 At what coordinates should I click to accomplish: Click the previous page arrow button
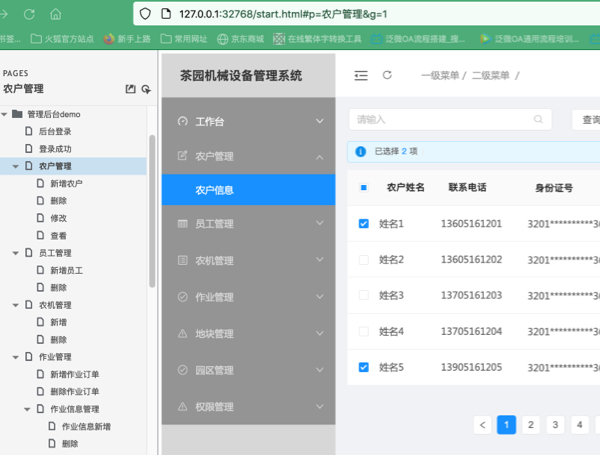[483, 425]
